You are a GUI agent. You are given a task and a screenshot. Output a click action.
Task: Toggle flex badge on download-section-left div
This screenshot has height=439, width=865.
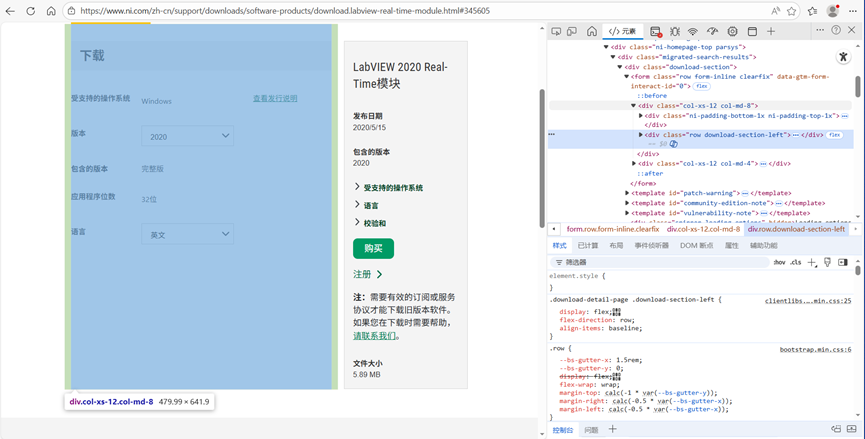[x=835, y=135]
